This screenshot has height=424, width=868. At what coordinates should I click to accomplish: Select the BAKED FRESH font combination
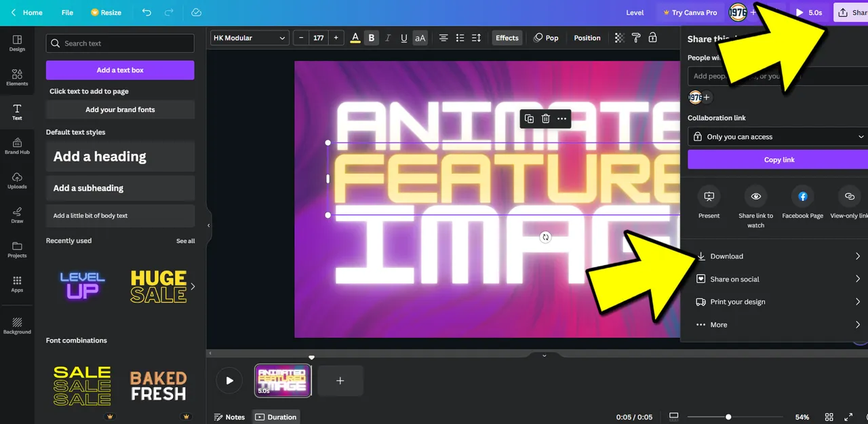click(158, 385)
